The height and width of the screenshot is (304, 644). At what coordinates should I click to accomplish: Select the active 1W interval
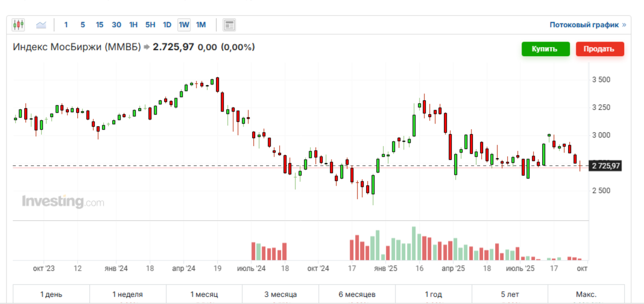tap(184, 25)
